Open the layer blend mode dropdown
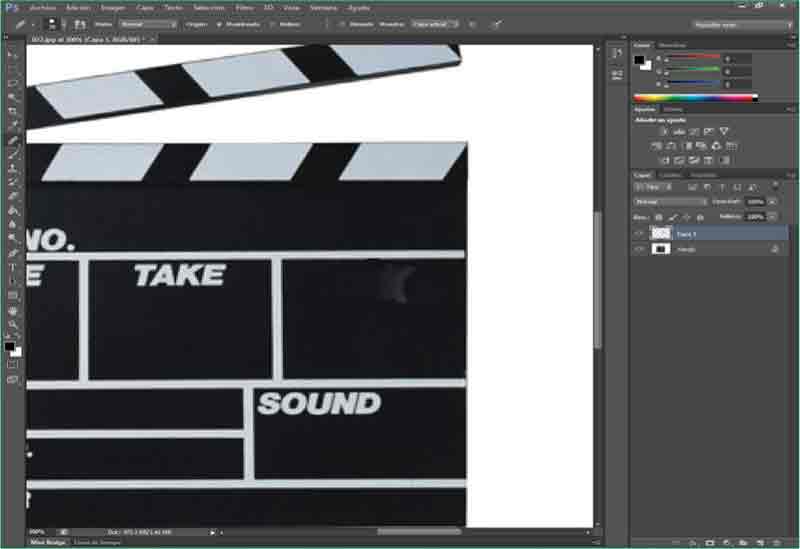 click(x=671, y=201)
